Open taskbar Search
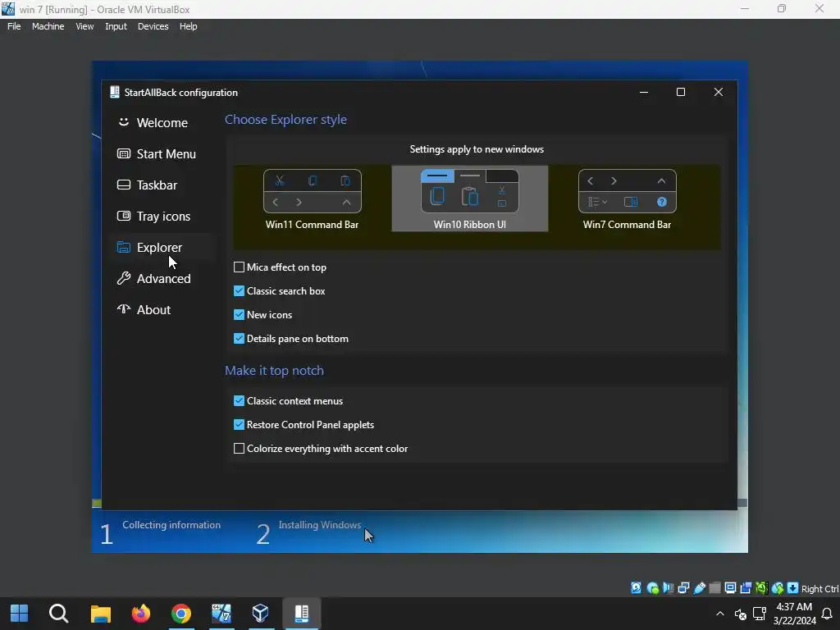This screenshot has width=840, height=630. coord(59,614)
